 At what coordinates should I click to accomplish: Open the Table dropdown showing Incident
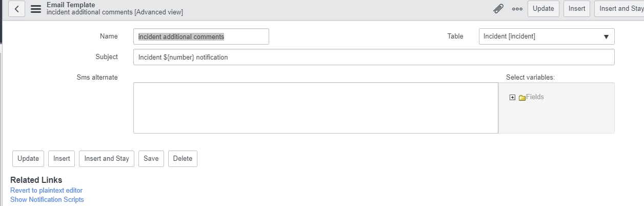click(x=547, y=36)
